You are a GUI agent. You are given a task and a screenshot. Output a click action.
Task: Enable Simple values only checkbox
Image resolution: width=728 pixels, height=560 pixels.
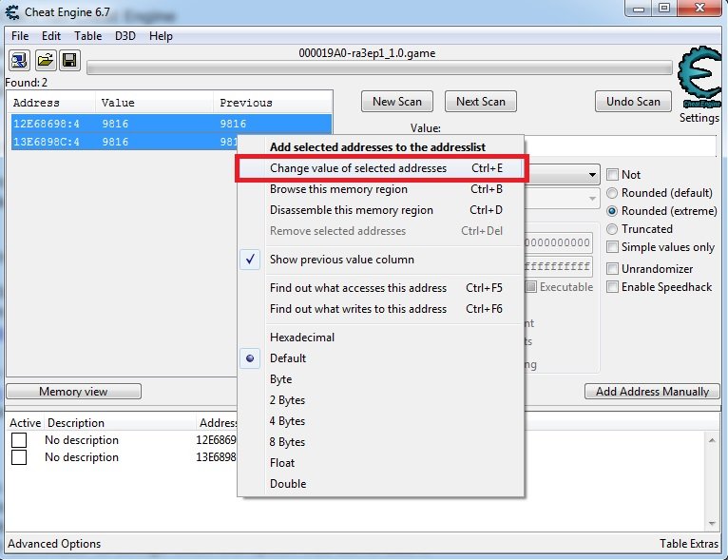(612, 247)
